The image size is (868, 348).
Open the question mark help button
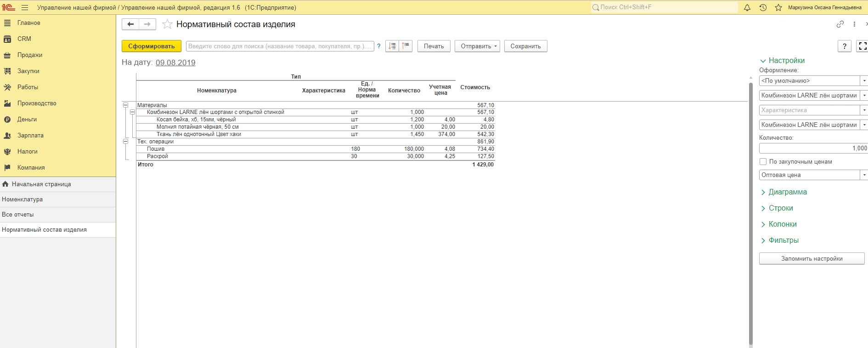[844, 46]
